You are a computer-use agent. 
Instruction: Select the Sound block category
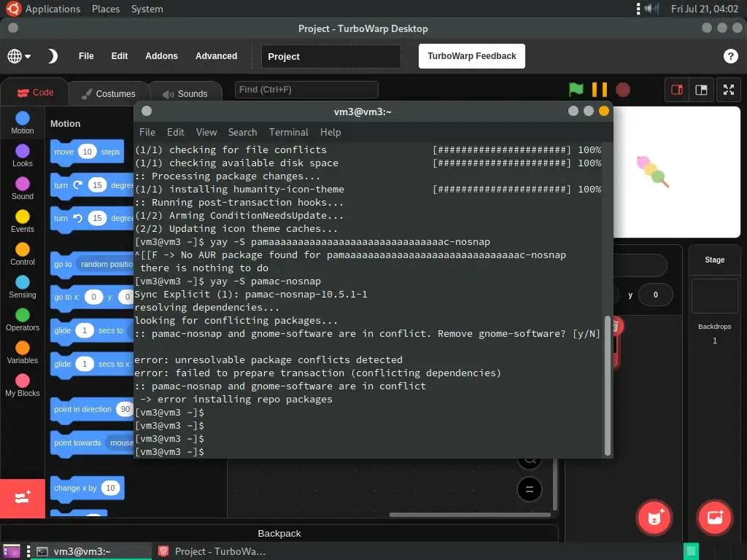(23, 189)
